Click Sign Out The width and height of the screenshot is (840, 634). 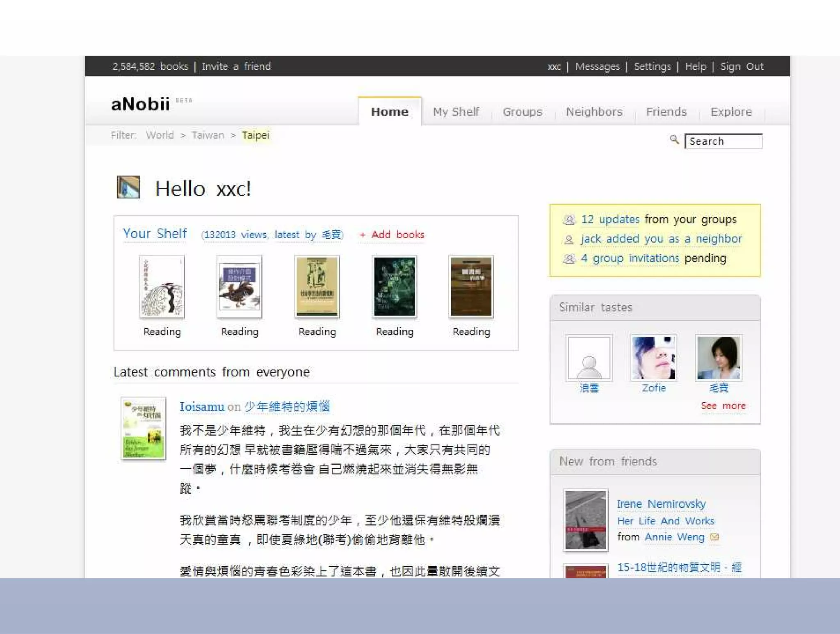[742, 66]
